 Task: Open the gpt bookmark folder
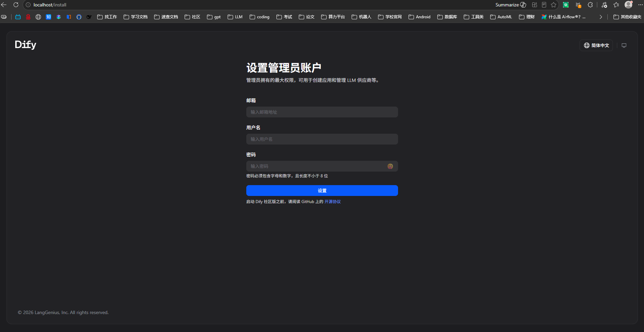click(x=214, y=17)
